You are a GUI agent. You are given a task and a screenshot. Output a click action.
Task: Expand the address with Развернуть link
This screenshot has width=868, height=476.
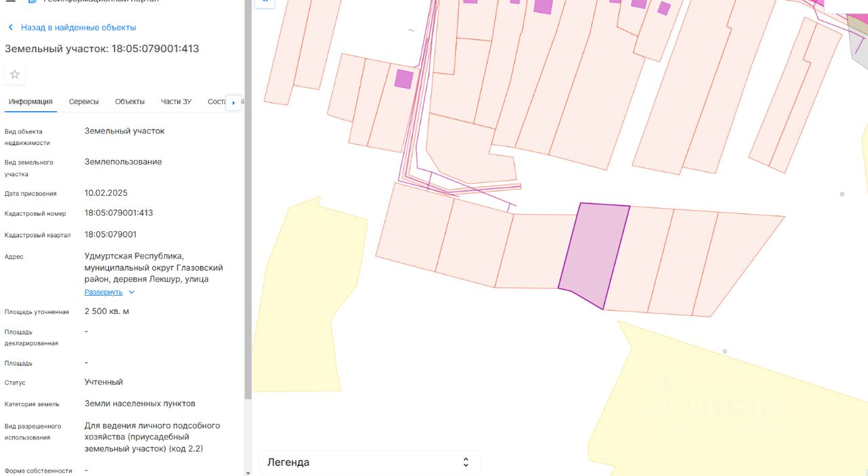pos(103,292)
